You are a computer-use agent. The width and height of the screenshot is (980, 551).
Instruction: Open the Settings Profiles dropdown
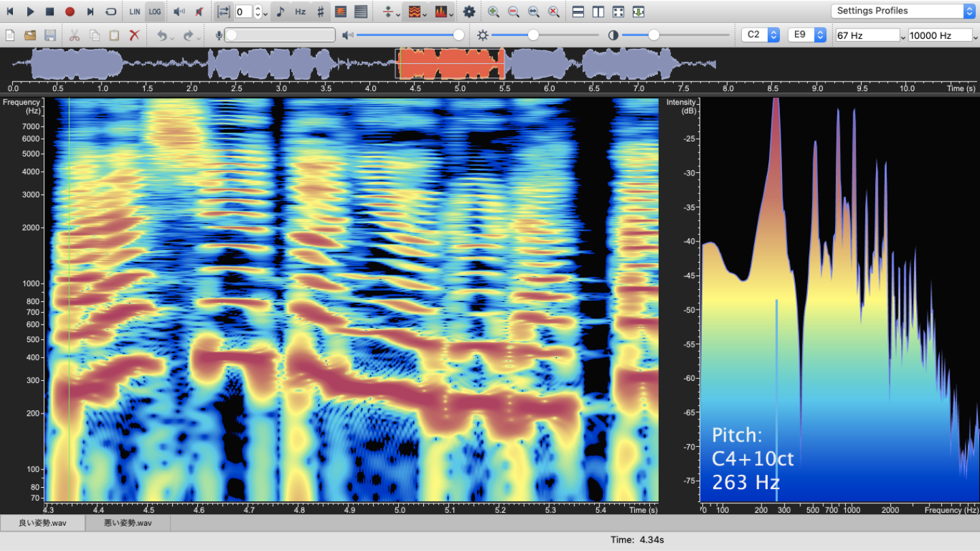(x=902, y=11)
